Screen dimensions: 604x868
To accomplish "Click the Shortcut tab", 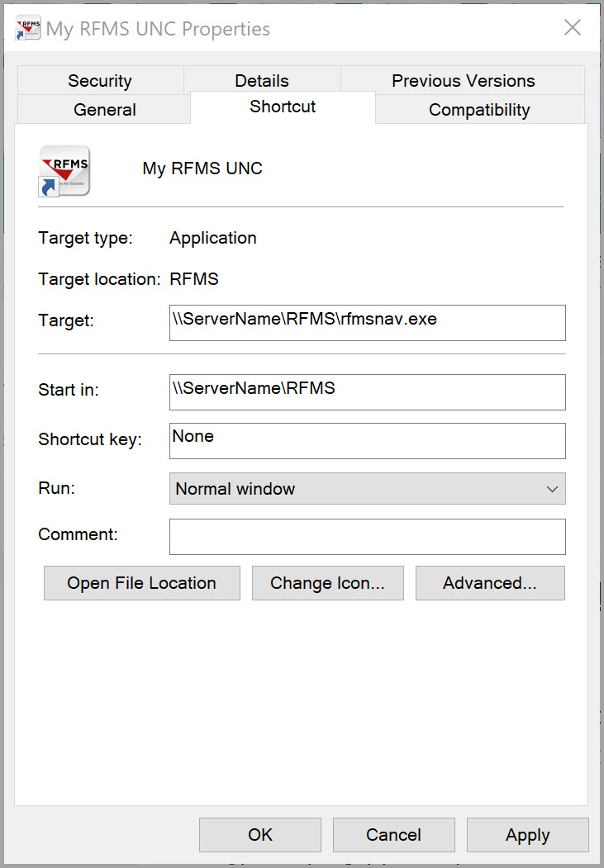I will click(283, 107).
